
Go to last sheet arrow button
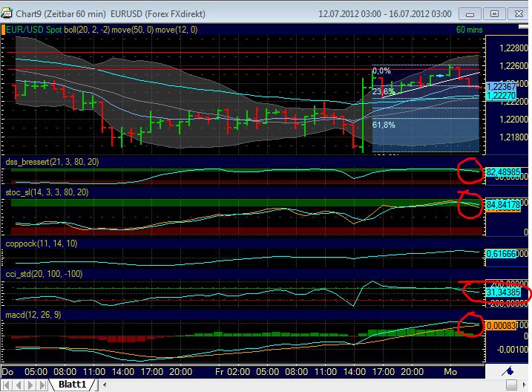point(43,385)
